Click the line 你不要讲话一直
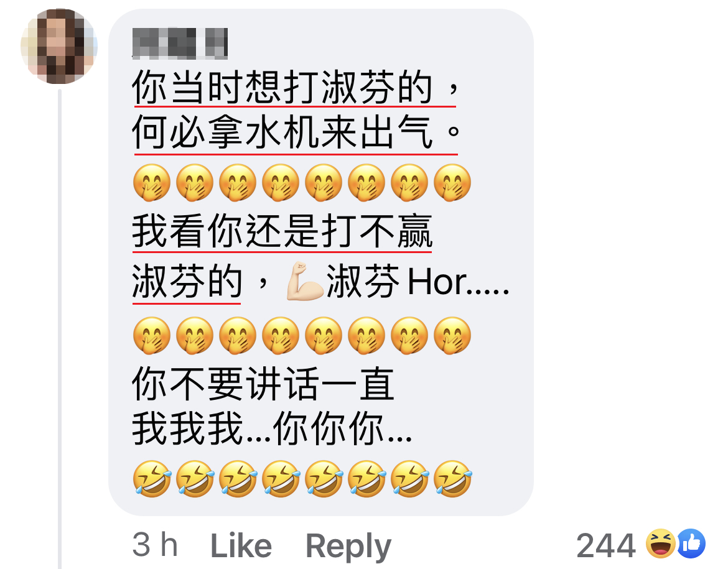Screen dimensions: 728x569 coord(263,383)
